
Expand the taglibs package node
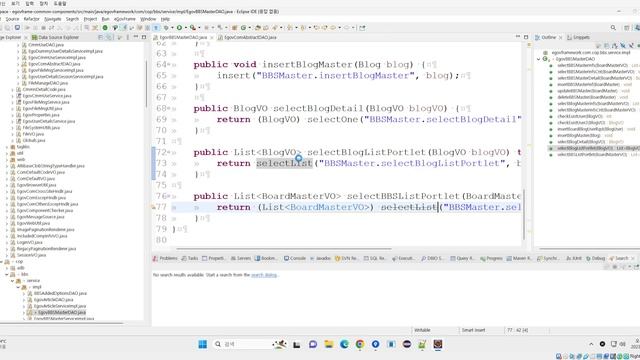7,147
